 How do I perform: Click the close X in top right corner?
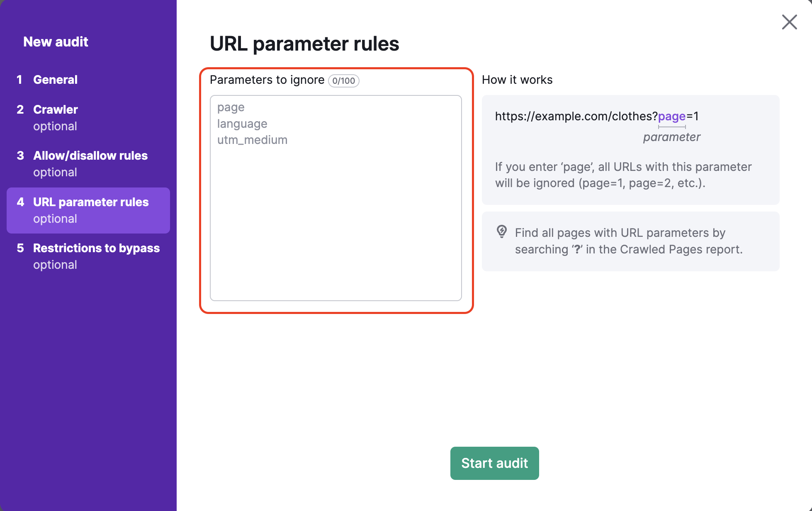tap(789, 22)
